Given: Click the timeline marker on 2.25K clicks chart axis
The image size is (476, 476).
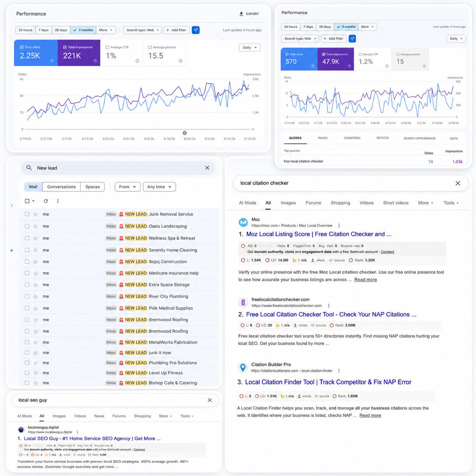Looking at the screenshot, I should pos(184,133).
